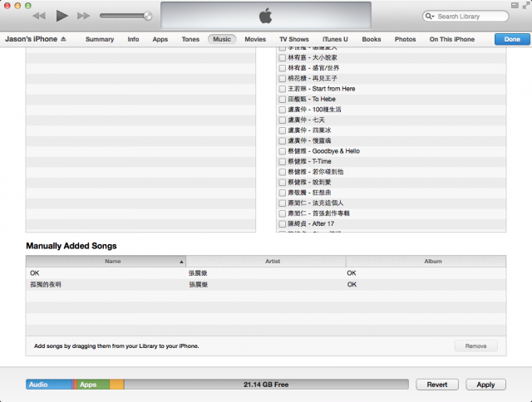
Task: Sort by the Artist column header
Action: coord(266,262)
